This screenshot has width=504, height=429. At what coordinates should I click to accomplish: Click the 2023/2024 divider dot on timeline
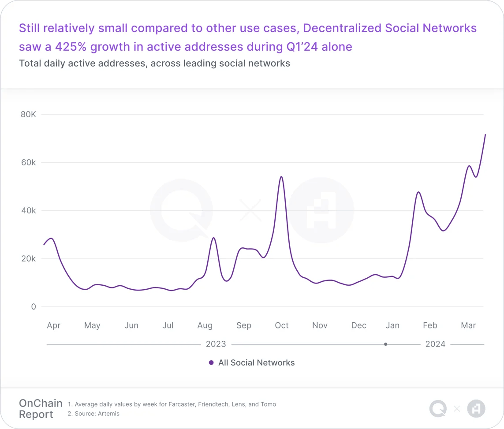point(386,344)
